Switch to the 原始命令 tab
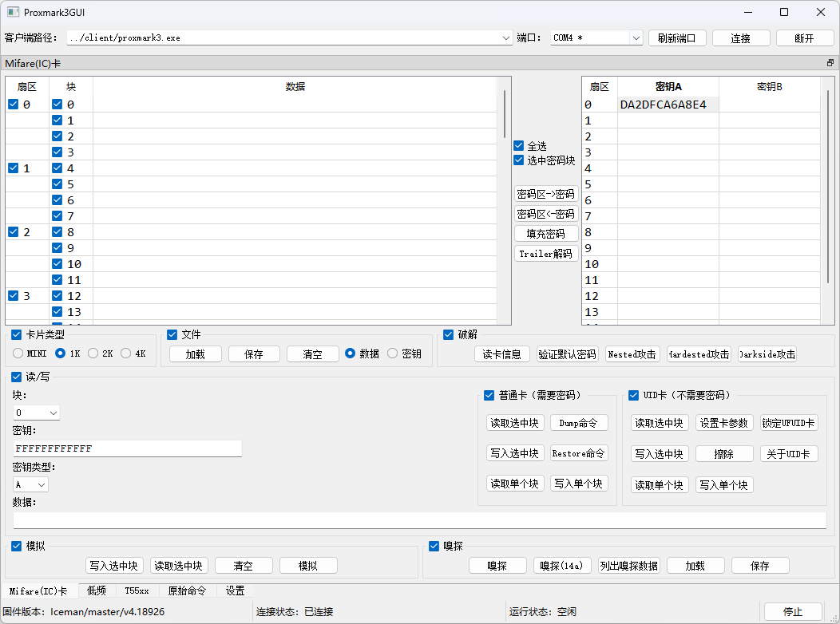The width and height of the screenshot is (840, 624). [x=187, y=590]
